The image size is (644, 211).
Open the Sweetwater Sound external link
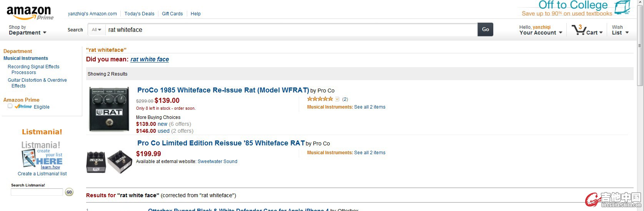(x=217, y=162)
